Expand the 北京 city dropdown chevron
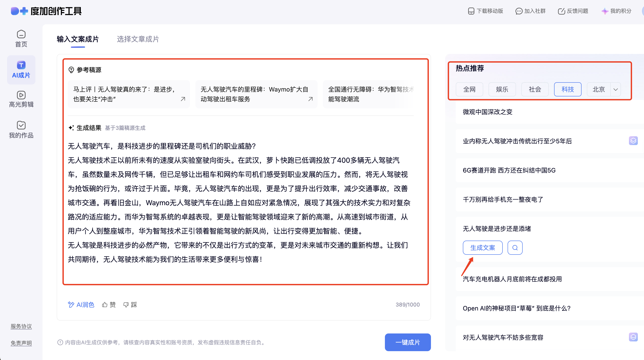 click(x=615, y=89)
